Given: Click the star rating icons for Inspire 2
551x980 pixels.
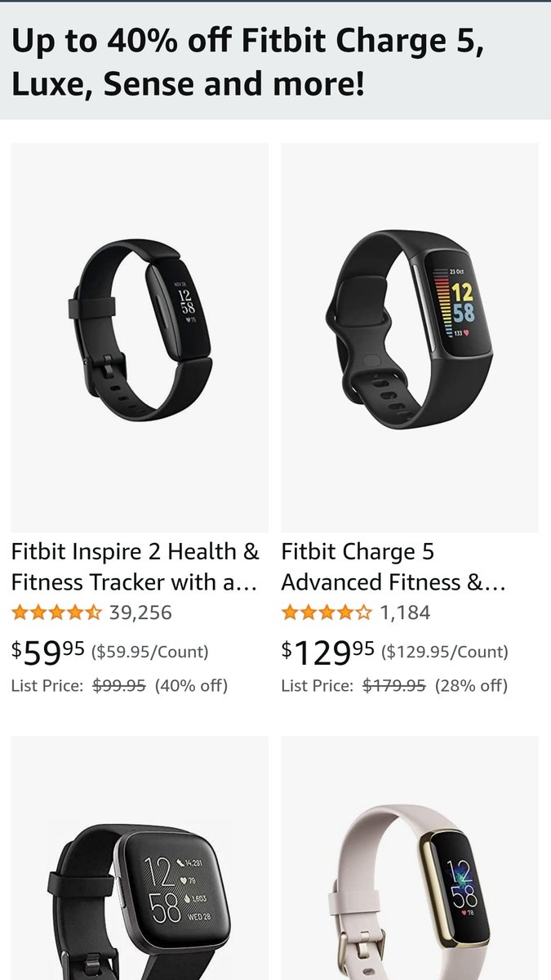Looking at the screenshot, I should tap(56, 612).
